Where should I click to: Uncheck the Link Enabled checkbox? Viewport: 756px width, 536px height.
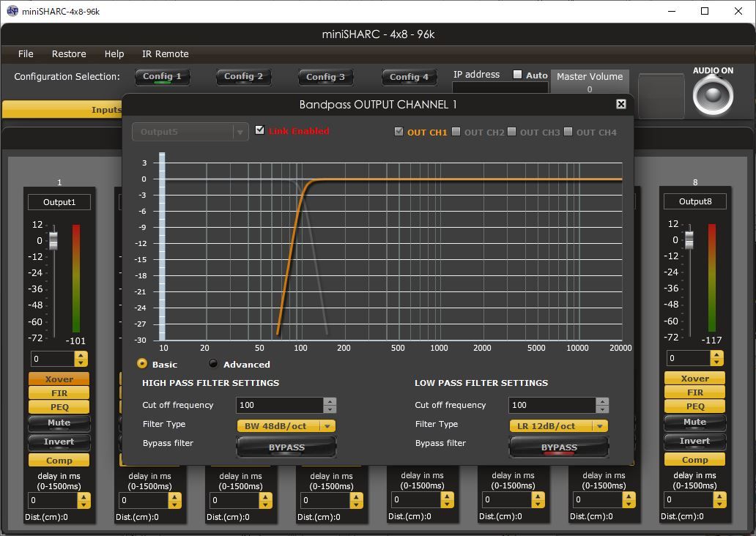click(x=260, y=130)
